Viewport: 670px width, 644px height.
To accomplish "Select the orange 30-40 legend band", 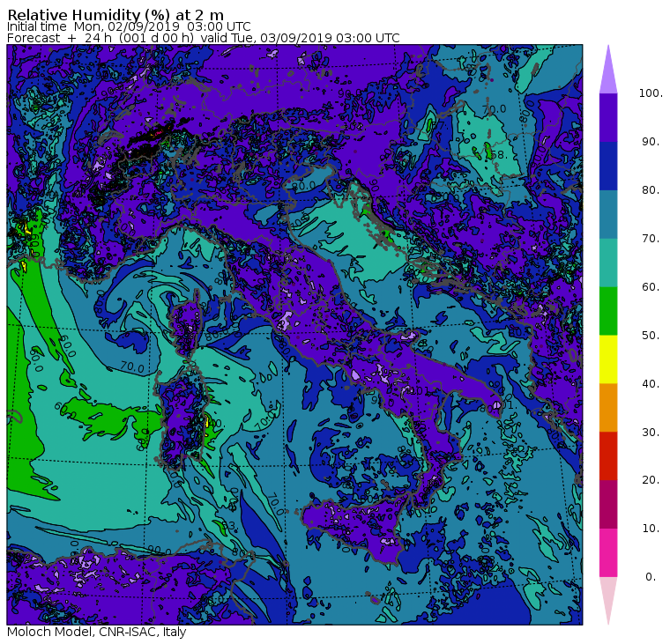I will click(x=608, y=408).
